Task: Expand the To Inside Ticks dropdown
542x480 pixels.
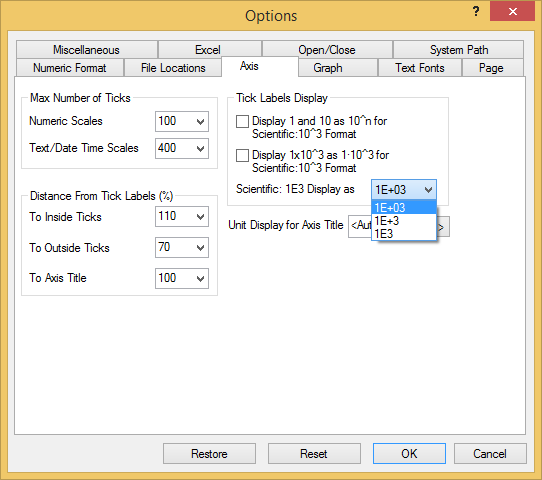Action: click(182, 217)
